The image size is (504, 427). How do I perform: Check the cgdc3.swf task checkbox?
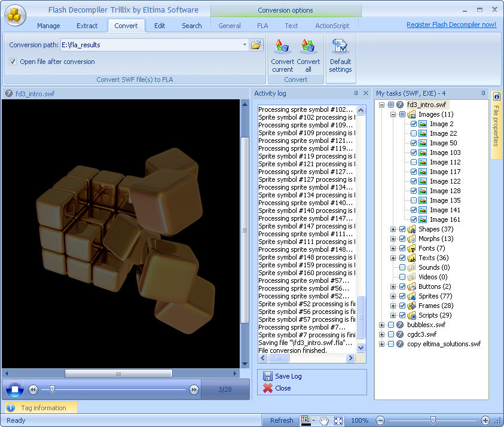tap(391, 334)
